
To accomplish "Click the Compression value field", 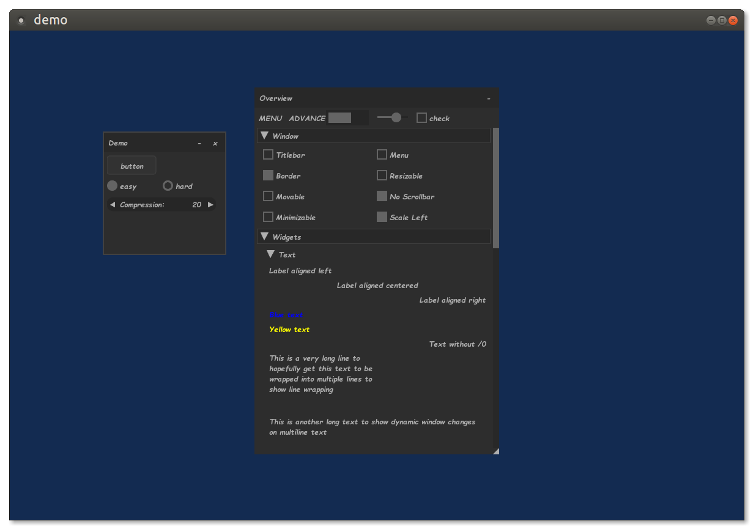I will click(161, 205).
